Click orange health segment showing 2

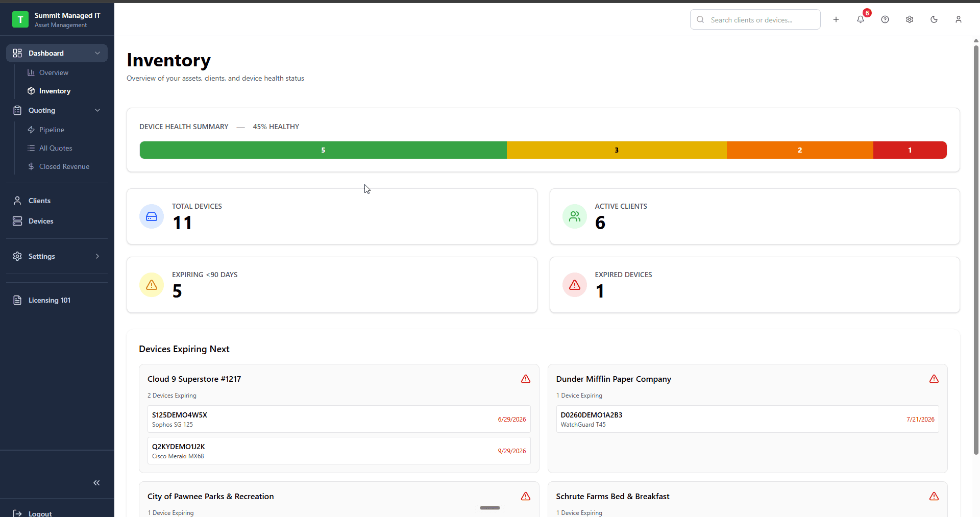(x=800, y=150)
